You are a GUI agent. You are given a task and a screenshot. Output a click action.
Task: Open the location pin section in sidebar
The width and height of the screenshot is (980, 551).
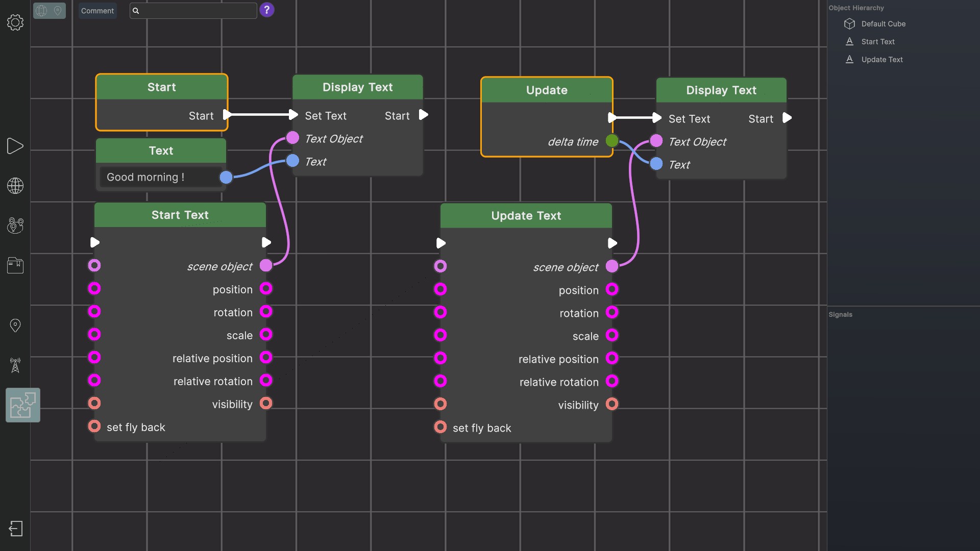tap(15, 325)
